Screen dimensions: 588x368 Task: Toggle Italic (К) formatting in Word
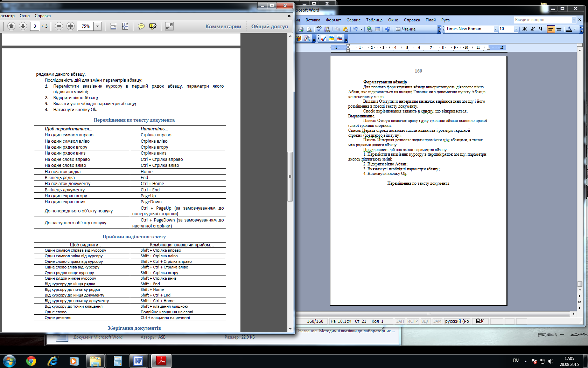tap(532, 29)
